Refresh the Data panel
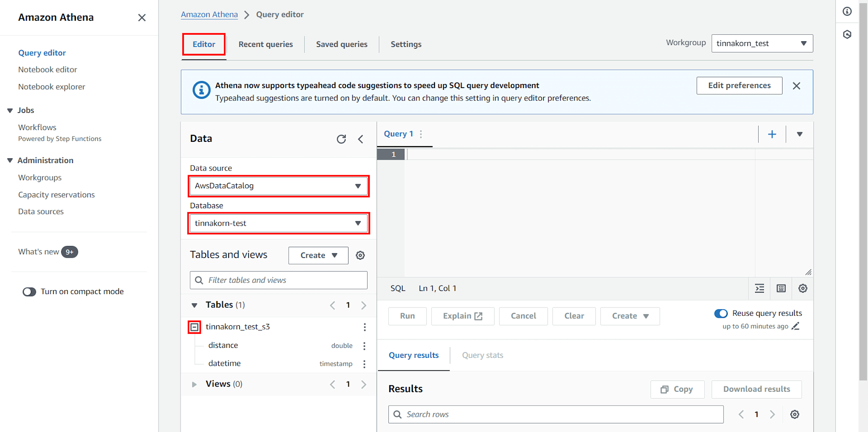Image resolution: width=868 pixels, height=432 pixels. point(342,139)
